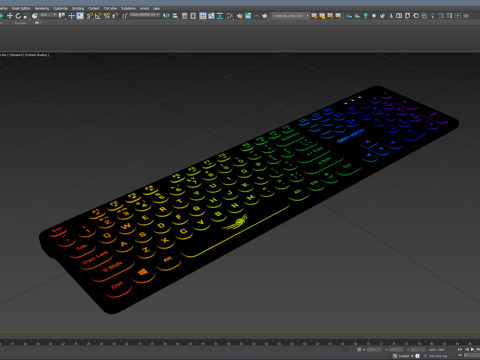This screenshot has width=480, height=360.
Task: Click the Mirror tool icon
Action: 166,16
